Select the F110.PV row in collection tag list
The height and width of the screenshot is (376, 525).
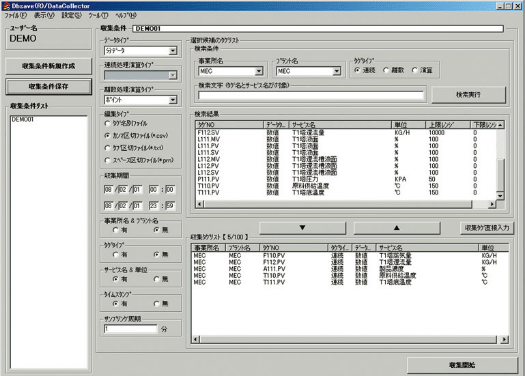pos(350,255)
